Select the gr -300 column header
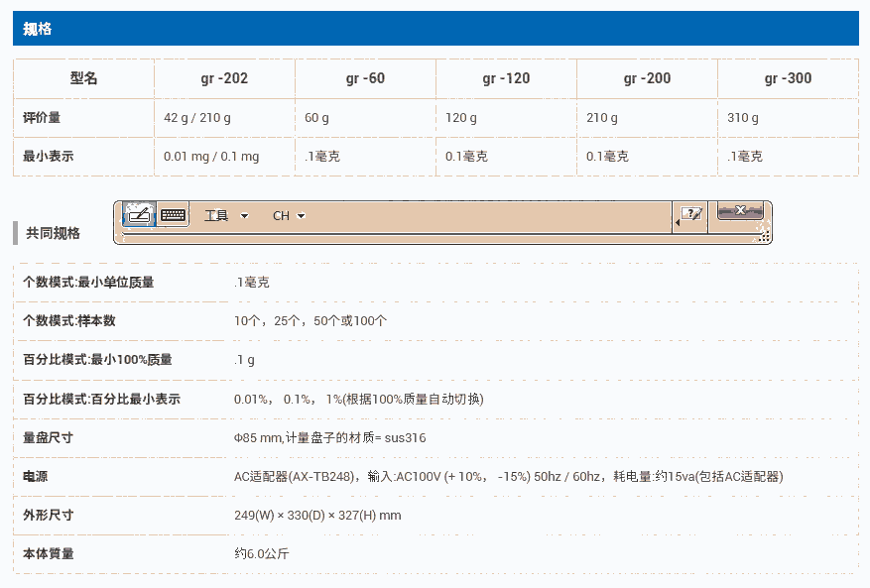Image resolution: width=870 pixels, height=588 pixels. [788, 78]
